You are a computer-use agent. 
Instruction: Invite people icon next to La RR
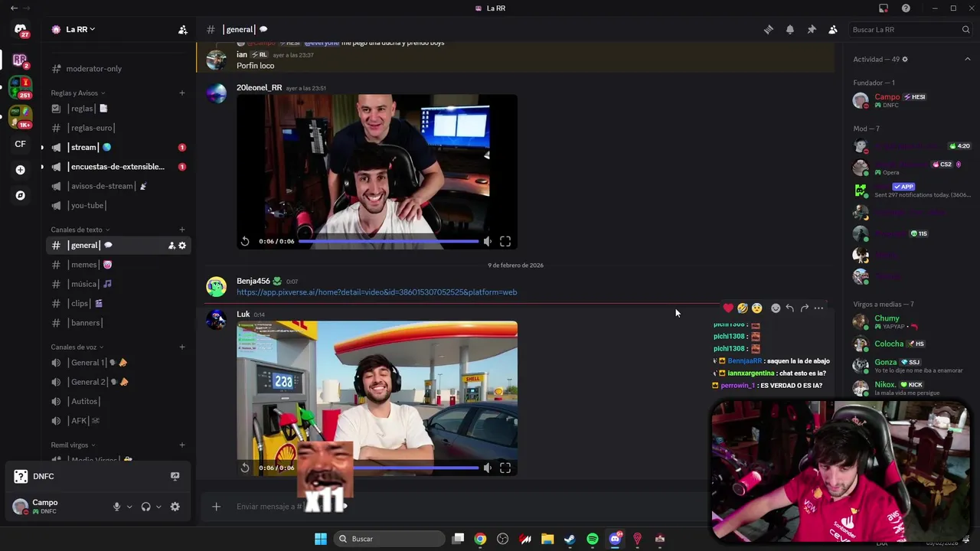[x=183, y=30]
